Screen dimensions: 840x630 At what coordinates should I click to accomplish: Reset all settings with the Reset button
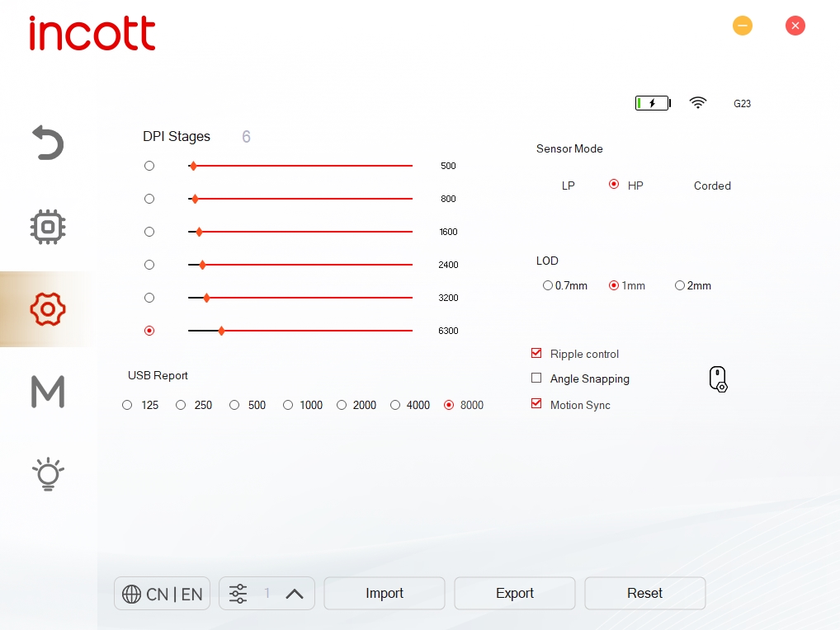[644, 593]
